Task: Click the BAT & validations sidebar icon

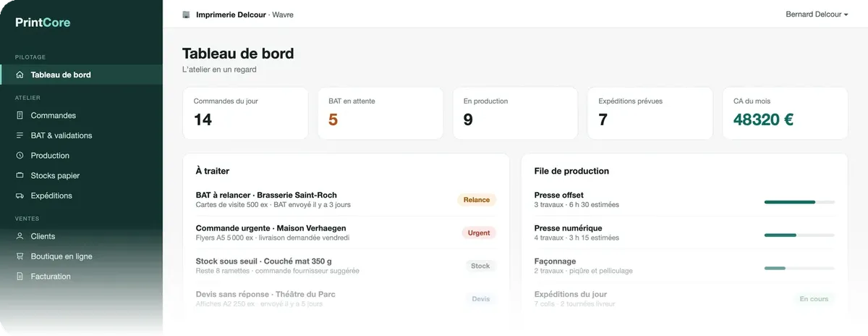Action: click(20, 135)
